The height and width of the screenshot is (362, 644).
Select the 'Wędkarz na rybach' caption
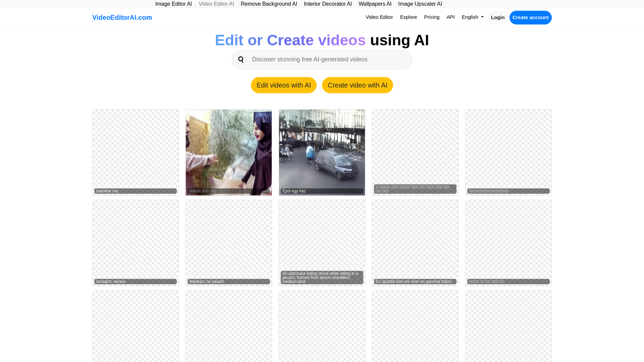click(229, 282)
